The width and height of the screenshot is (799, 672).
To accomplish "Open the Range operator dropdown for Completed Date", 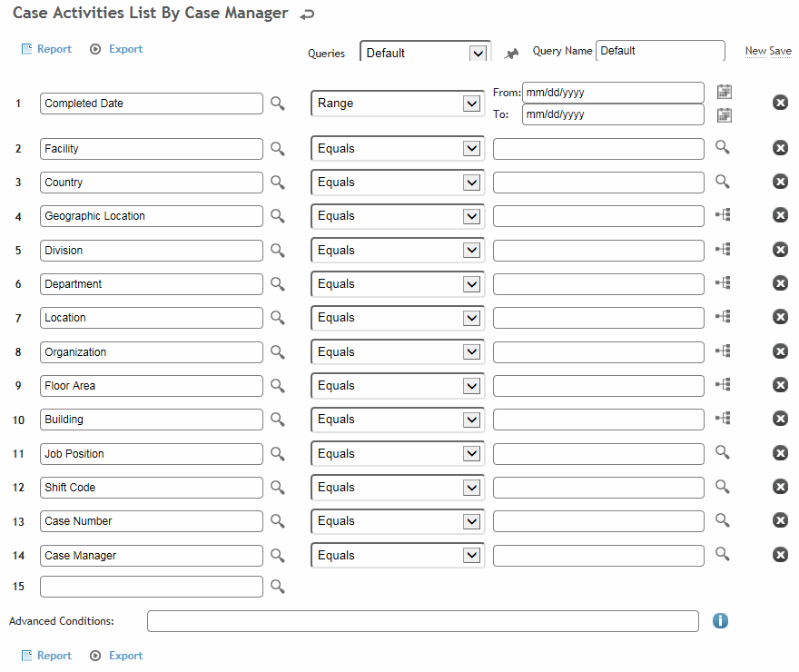I will [398, 104].
